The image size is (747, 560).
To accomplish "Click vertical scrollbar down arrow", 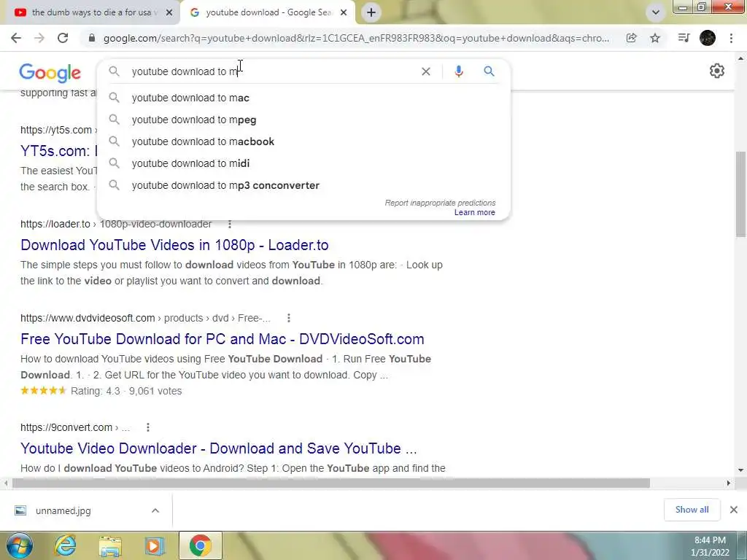I will [741, 470].
